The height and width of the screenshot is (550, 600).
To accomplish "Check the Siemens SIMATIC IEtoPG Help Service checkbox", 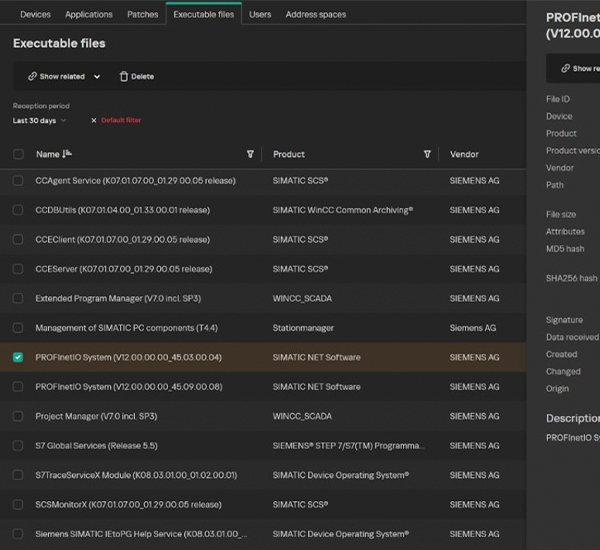I will 18,534.
